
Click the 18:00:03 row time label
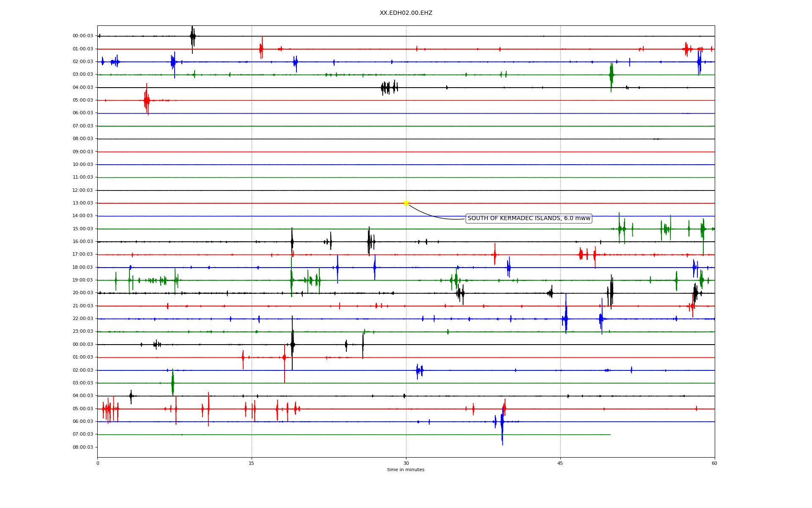[83, 268]
